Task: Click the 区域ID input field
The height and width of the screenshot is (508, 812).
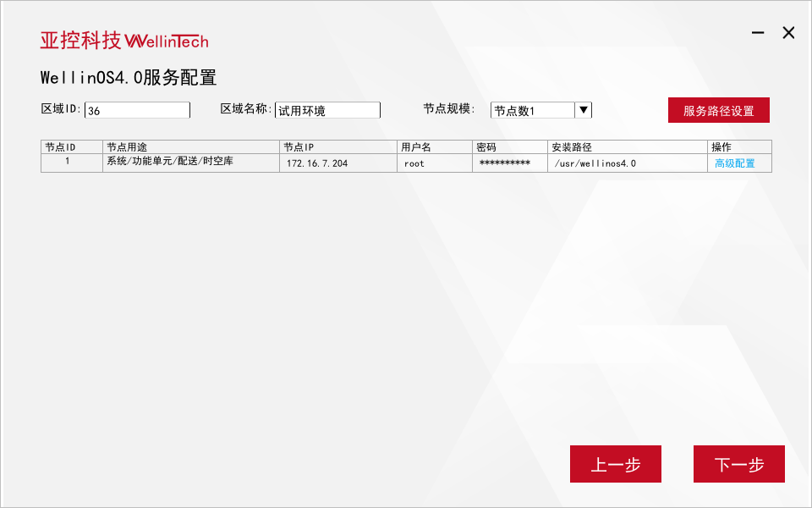Action: [x=137, y=110]
